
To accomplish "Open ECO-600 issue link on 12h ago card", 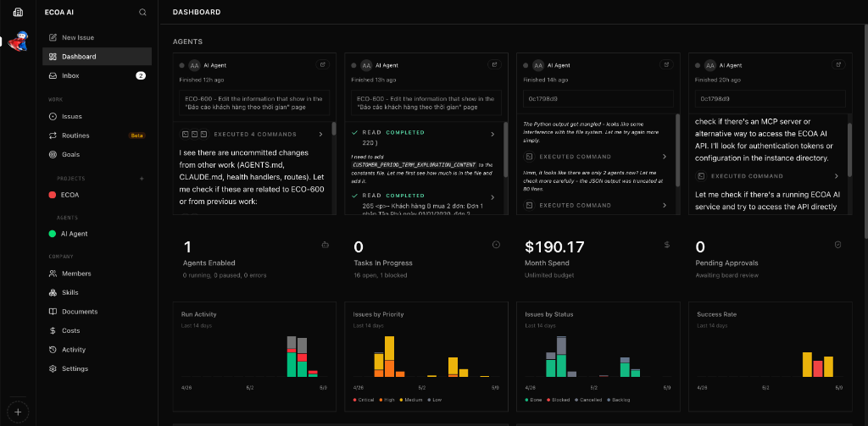I will click(x=254, y=103).
